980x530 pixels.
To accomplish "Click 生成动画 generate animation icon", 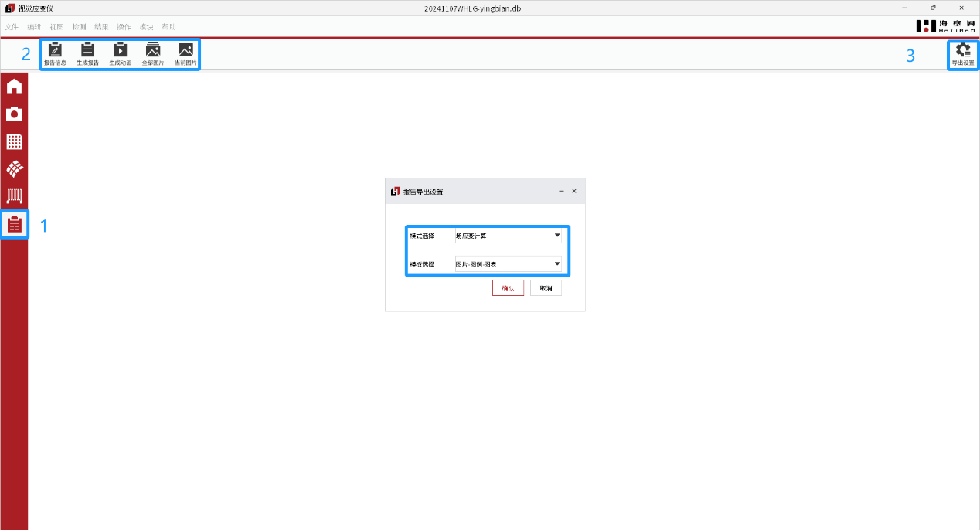I will (120, 54).
